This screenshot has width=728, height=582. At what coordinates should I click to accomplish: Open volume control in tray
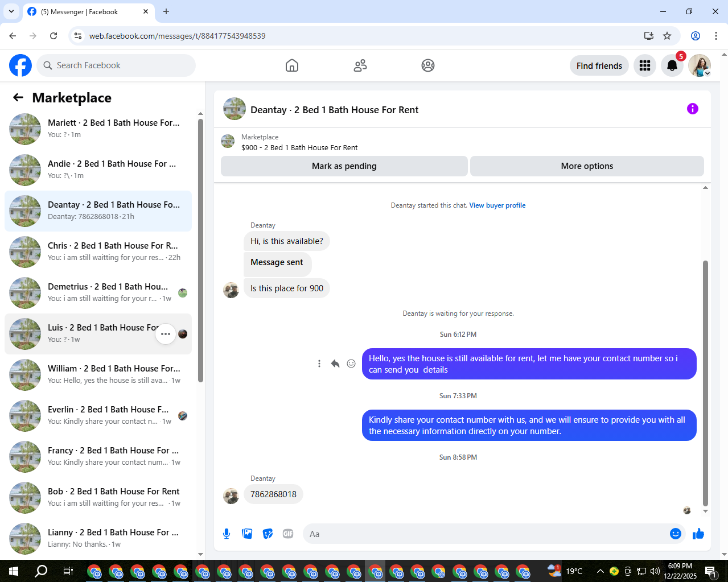point(655,571)
